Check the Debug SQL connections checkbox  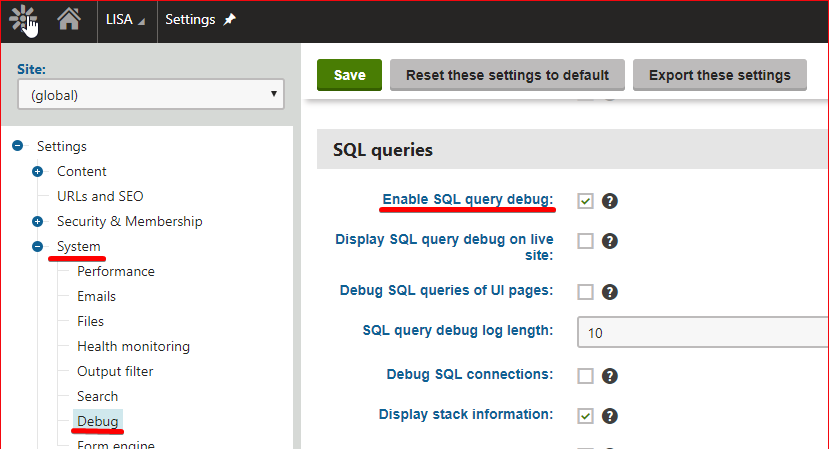click(585, 376)
